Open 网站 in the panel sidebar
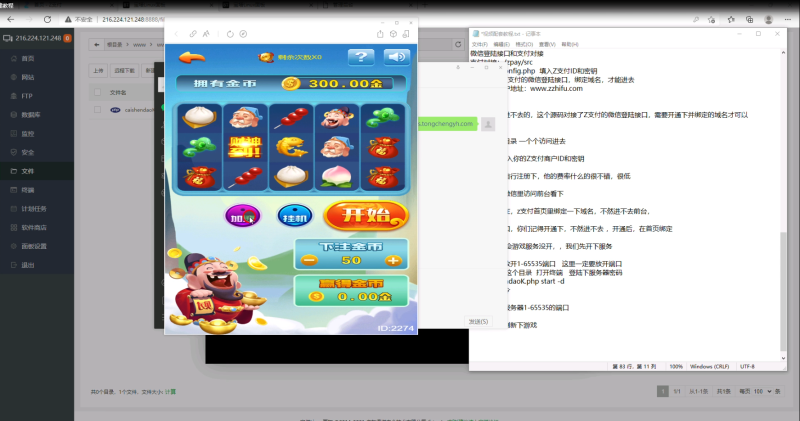 (28, 78)
